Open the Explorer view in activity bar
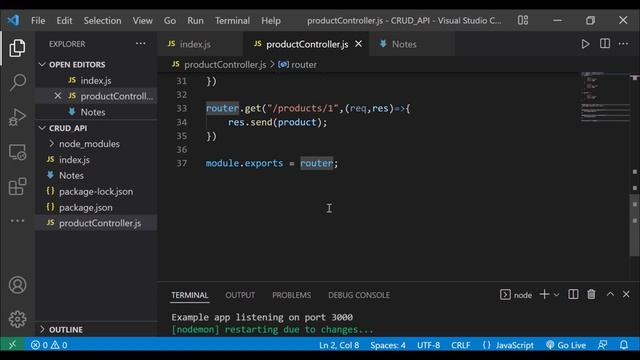This screenshot has height=360, width=640. [17, 48]
